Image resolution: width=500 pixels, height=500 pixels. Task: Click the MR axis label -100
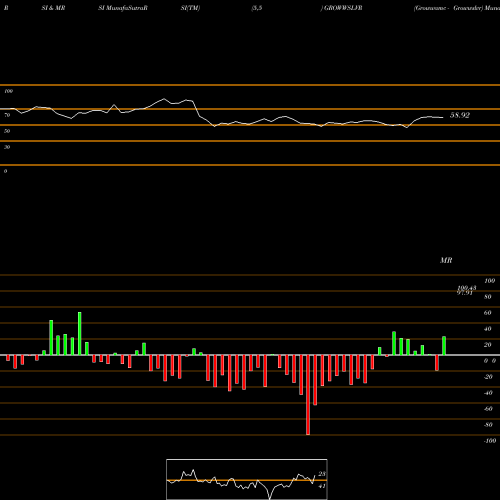pyautogui.click(x=490, y=441)
